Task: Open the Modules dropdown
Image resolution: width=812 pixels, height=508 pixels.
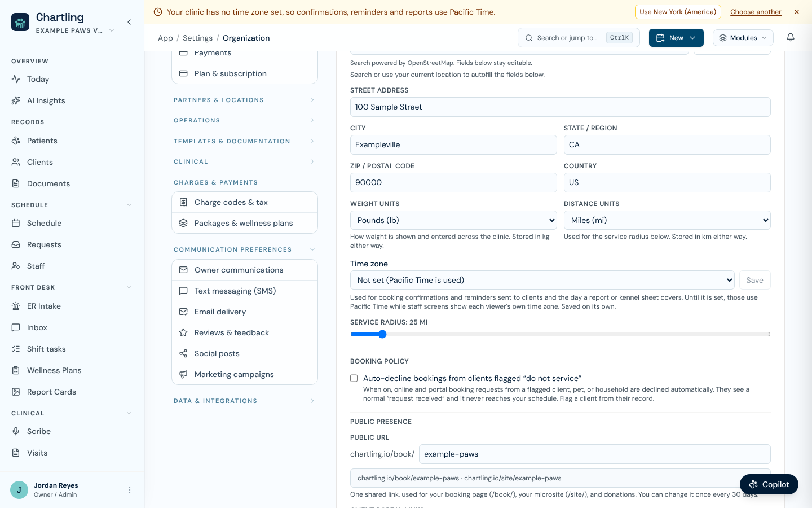Action: pos(743,38)
